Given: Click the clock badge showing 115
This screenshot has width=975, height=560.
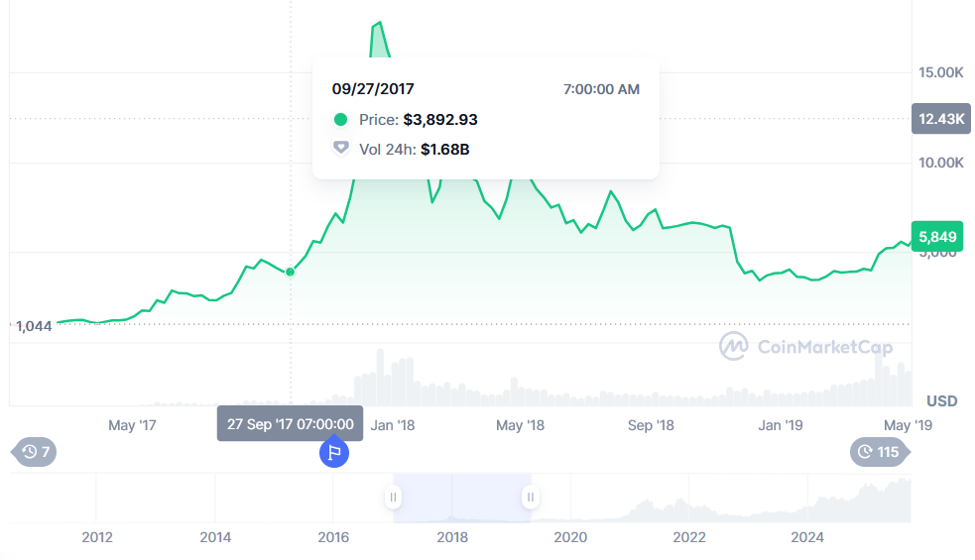Looking at the screenshot, I should coord(876,452).
